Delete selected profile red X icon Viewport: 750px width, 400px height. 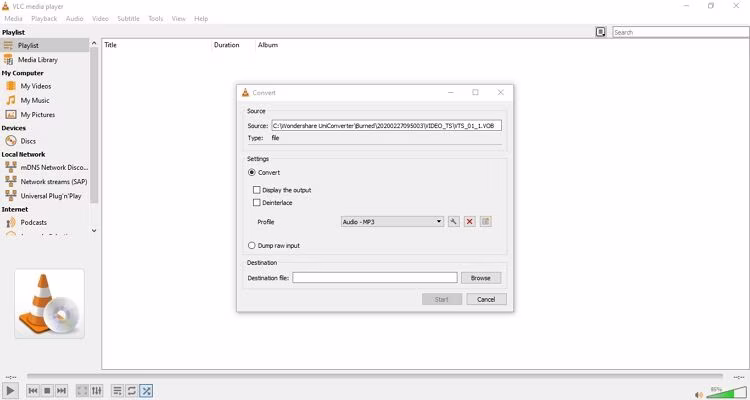tap(470, 222)
